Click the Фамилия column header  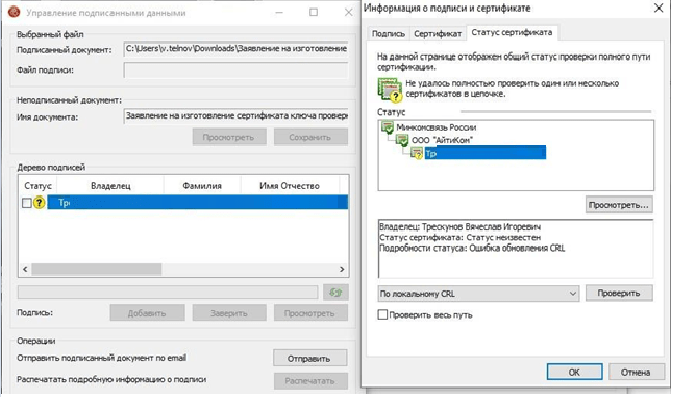(x=202, y=186)
